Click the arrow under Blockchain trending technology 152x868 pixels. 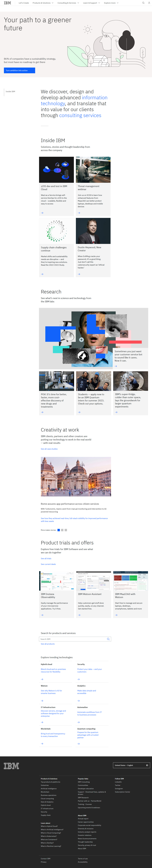click(42, 744)
